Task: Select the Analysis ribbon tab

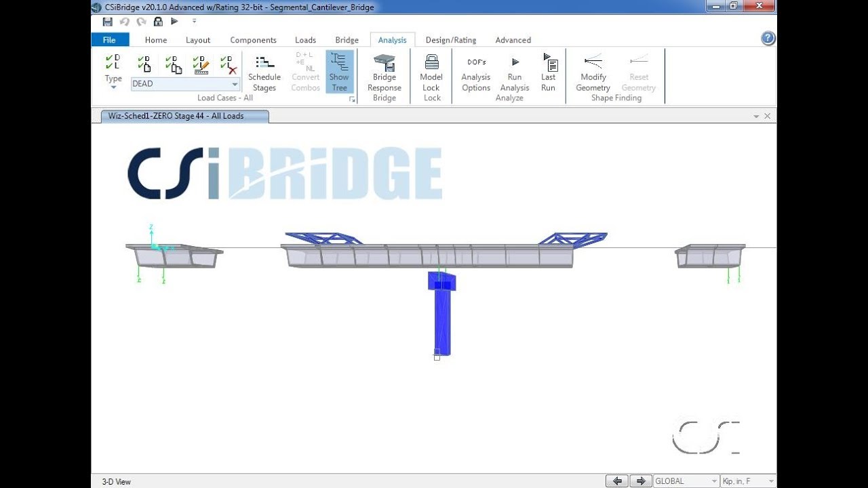Action: point(393,40)
